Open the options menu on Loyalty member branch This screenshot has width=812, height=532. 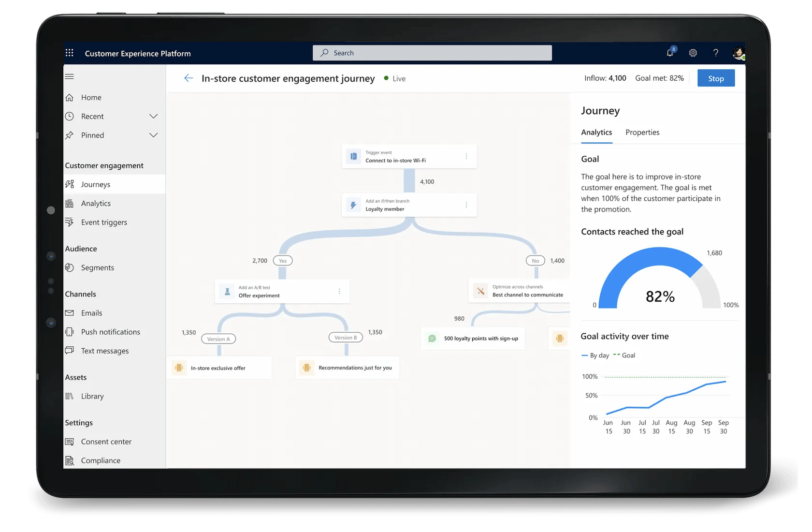[x=466, y=205]
